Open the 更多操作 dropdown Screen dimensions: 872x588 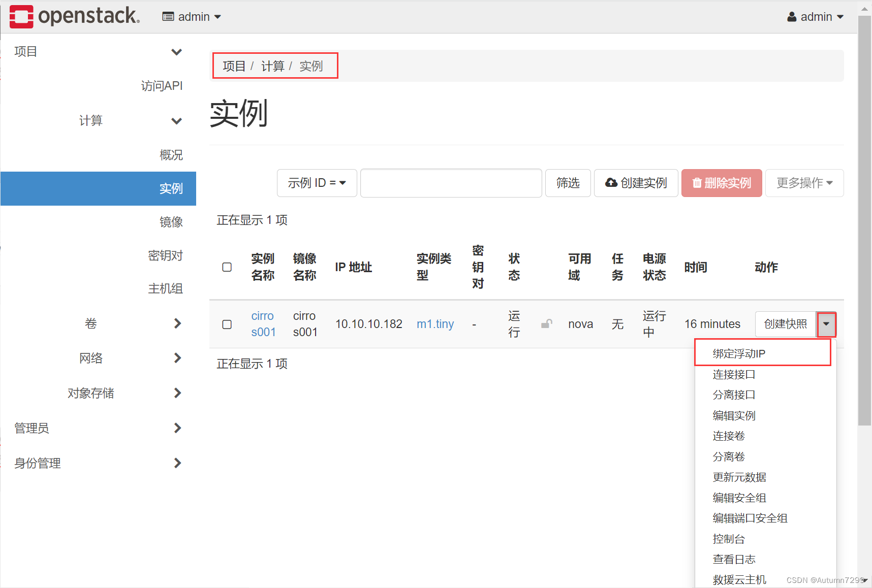[x=804, y=183]
